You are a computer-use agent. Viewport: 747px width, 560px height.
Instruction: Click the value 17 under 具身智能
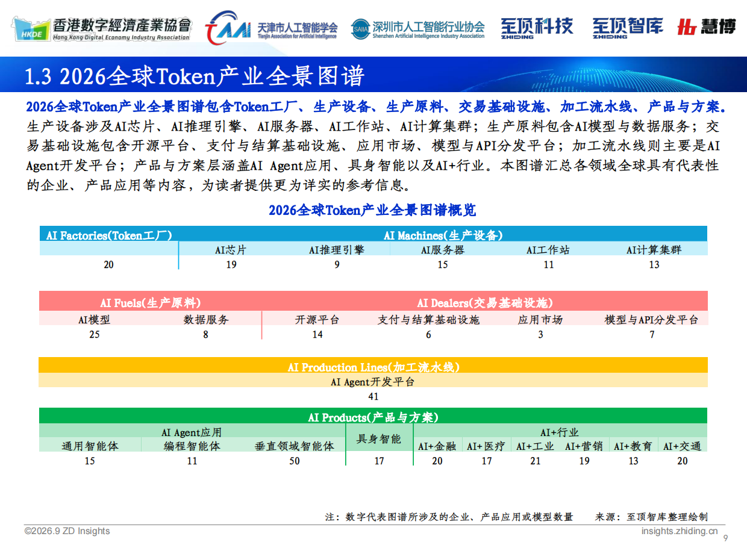click(x=379, y=461)
